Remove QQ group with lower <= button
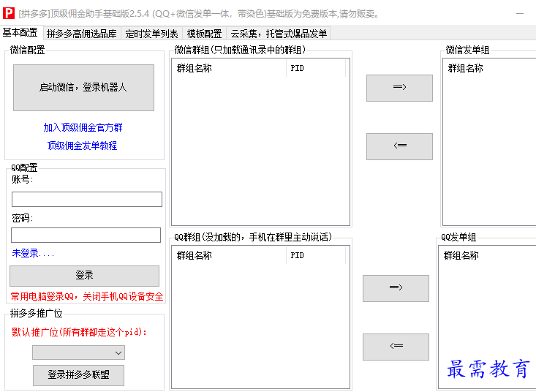This screenshot has width=536, height=392. click(x=396, y=347)
